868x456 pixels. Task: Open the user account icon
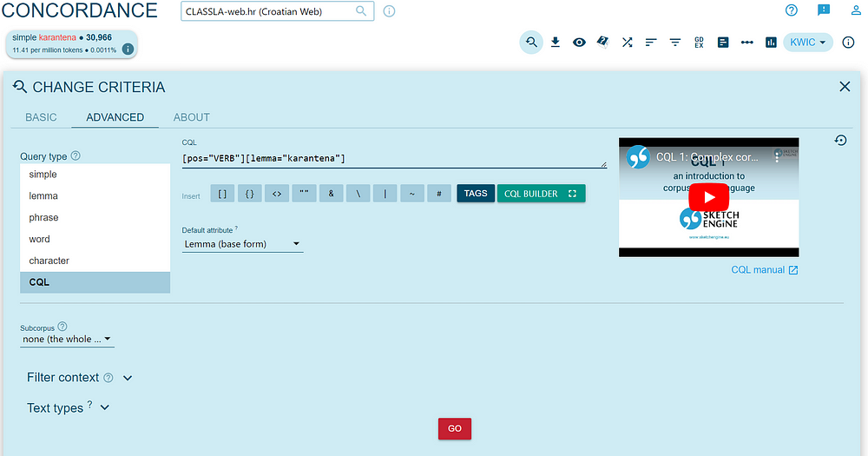(856, 10)
